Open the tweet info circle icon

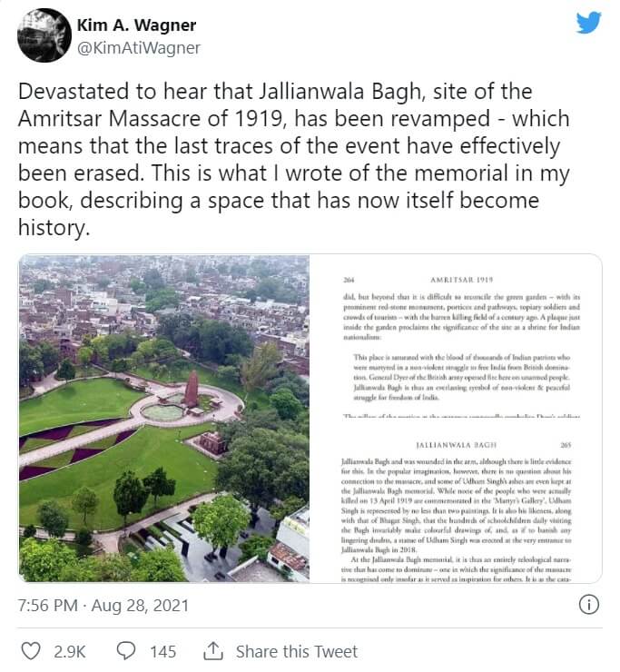pos(587,605)
